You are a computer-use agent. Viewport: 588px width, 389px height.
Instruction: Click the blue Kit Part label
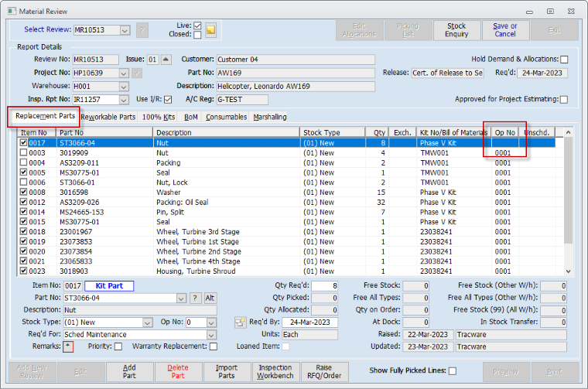click(109, 286)
